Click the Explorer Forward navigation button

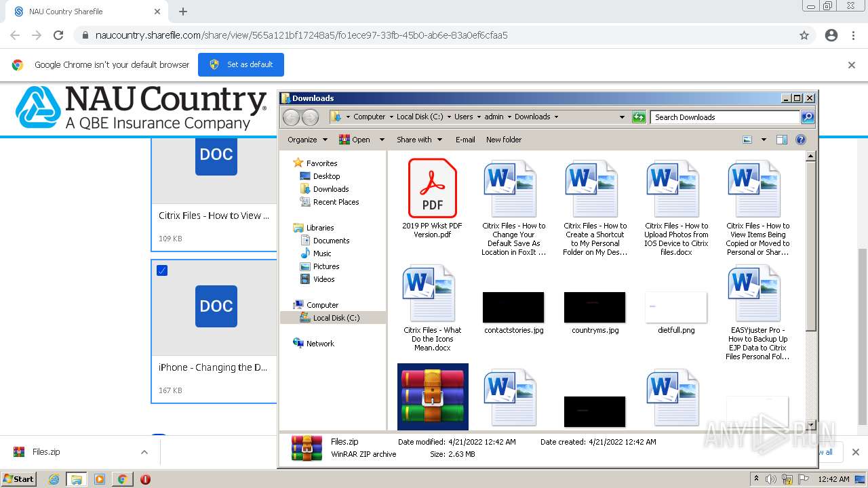pyautogui.click(x=310, y=117)
